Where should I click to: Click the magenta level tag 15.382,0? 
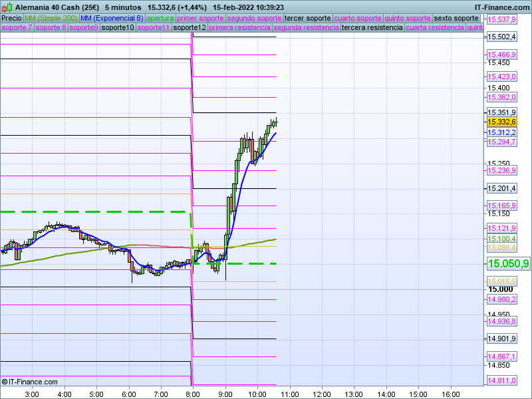pyautogui.click(x=501, y=97)
